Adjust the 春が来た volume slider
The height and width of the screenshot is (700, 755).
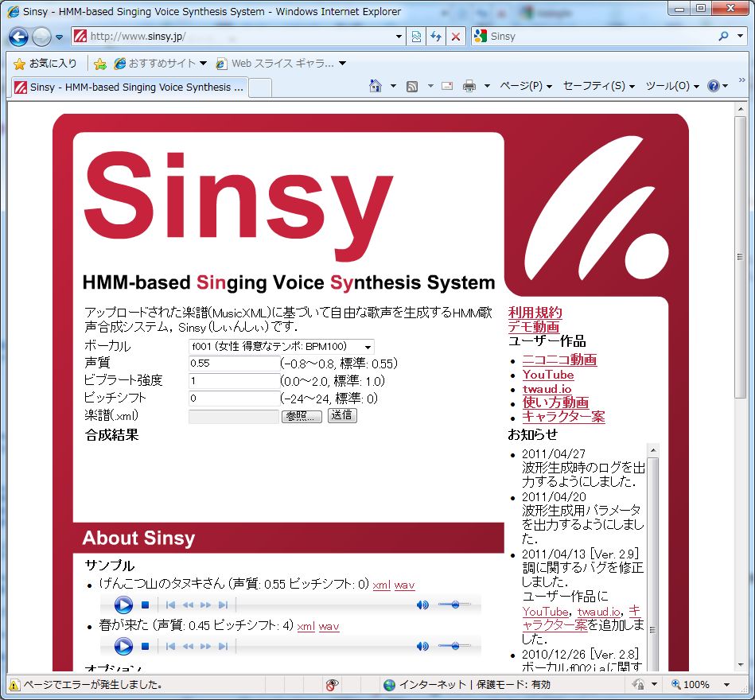coord(454,646)
